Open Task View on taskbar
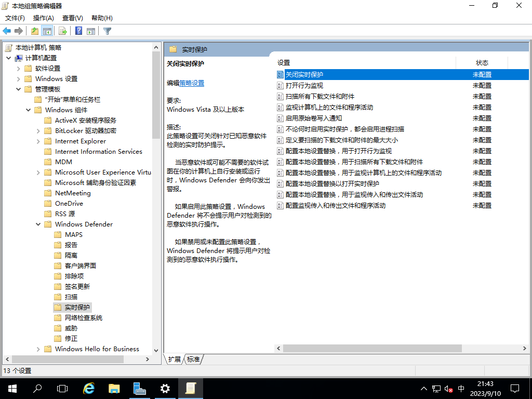532x399 pixels. point(62,389)
